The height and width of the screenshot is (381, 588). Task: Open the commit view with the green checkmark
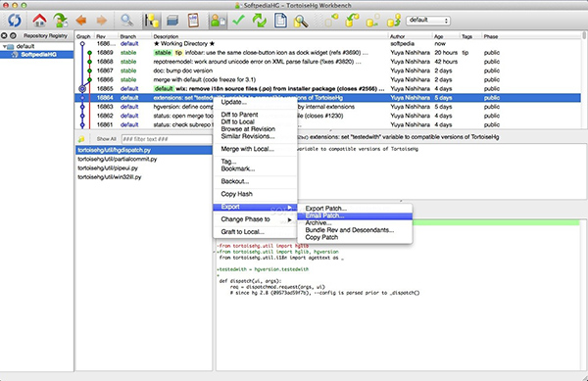coord(238,20)
